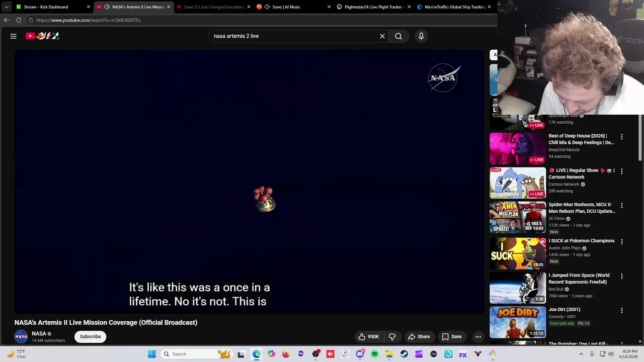Share the NASA broadcast
This screenshot has height=362, width=644.
(419, 337)
